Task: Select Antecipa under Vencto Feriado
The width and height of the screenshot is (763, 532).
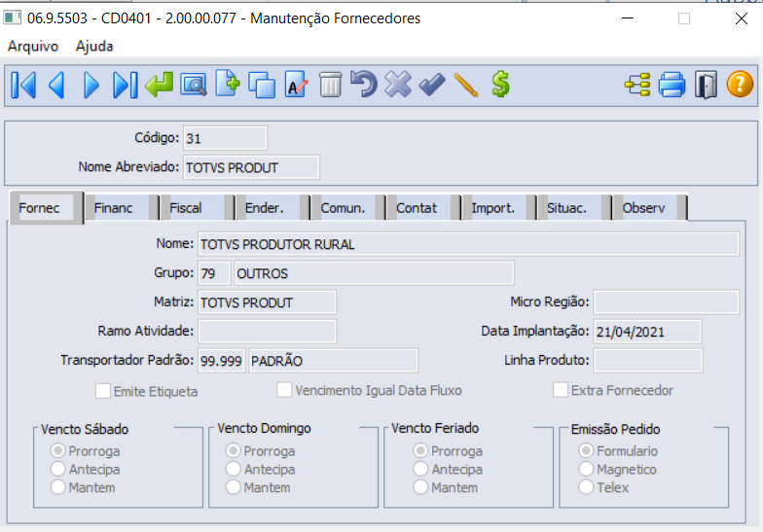Action: click(420, 469)
